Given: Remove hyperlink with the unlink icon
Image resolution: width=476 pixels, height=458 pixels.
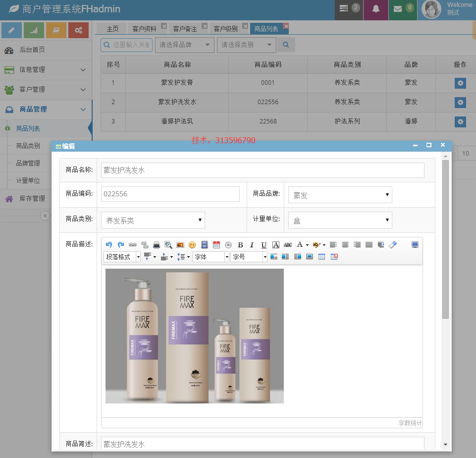Looking at the screenshot, I should (145, 245).
